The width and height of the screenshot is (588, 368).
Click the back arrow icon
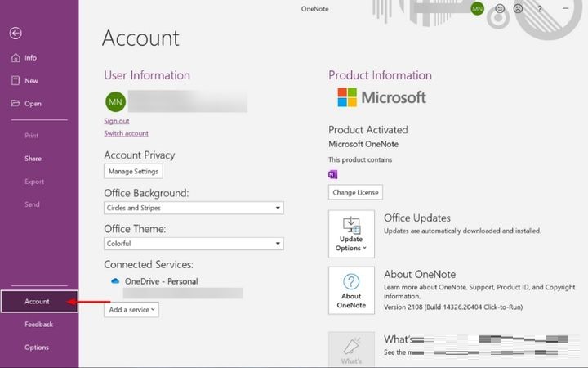[16, 33]
